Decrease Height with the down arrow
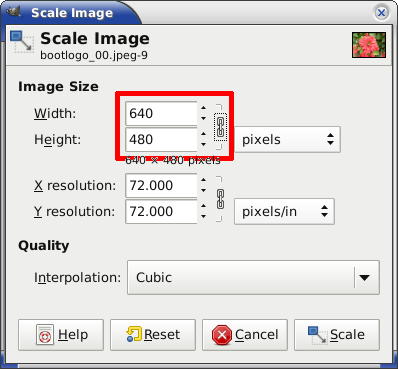The width and height of the screenshot is (398, 369). tap(203, 145)
